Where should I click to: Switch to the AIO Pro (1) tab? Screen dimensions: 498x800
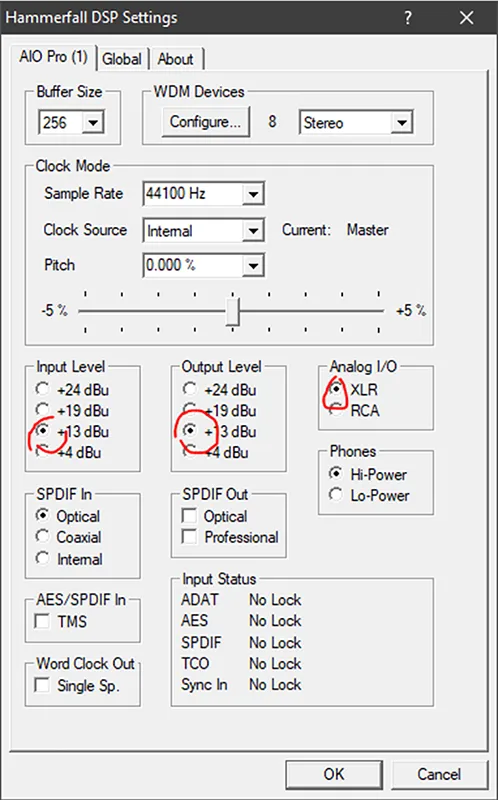[x=53, y=57]
